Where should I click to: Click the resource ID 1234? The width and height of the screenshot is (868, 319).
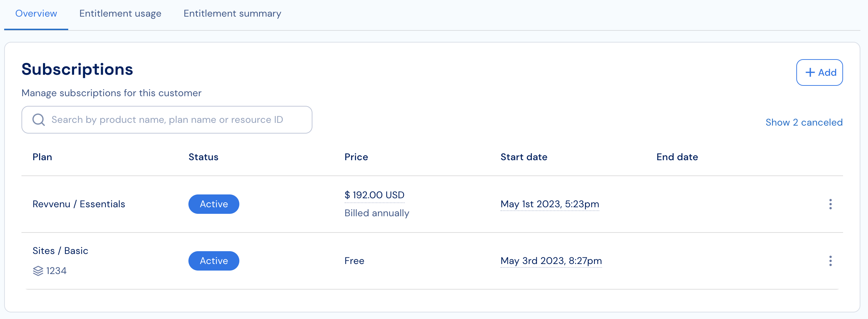point(56,271)
